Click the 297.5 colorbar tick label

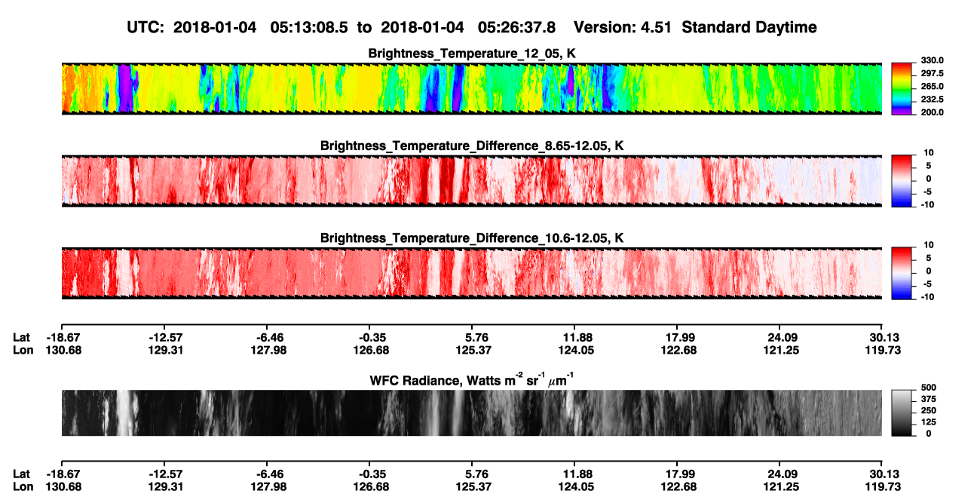point(931,74)
